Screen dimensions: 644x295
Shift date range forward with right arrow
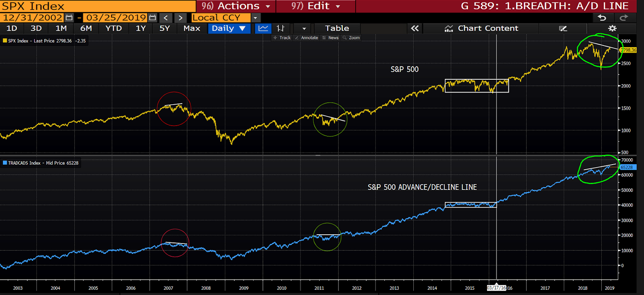coord(180,18)
